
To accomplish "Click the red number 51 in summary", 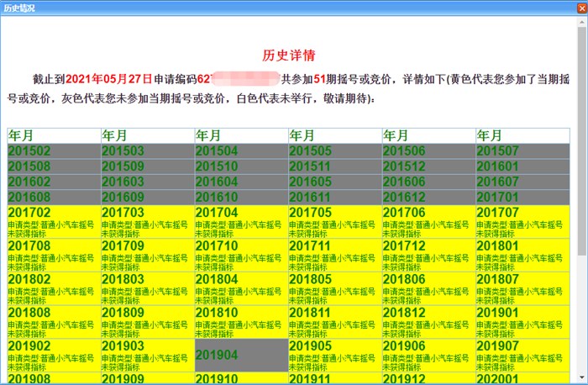I will [319, 79].
